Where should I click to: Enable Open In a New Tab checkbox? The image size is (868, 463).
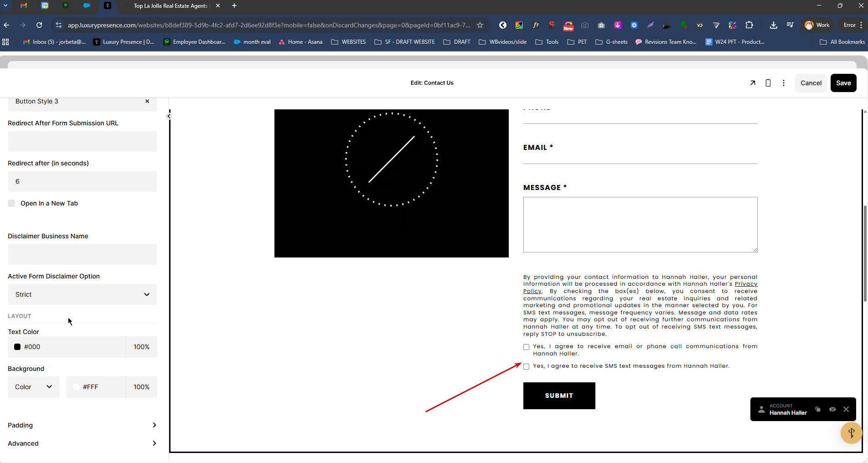(12, 203)
